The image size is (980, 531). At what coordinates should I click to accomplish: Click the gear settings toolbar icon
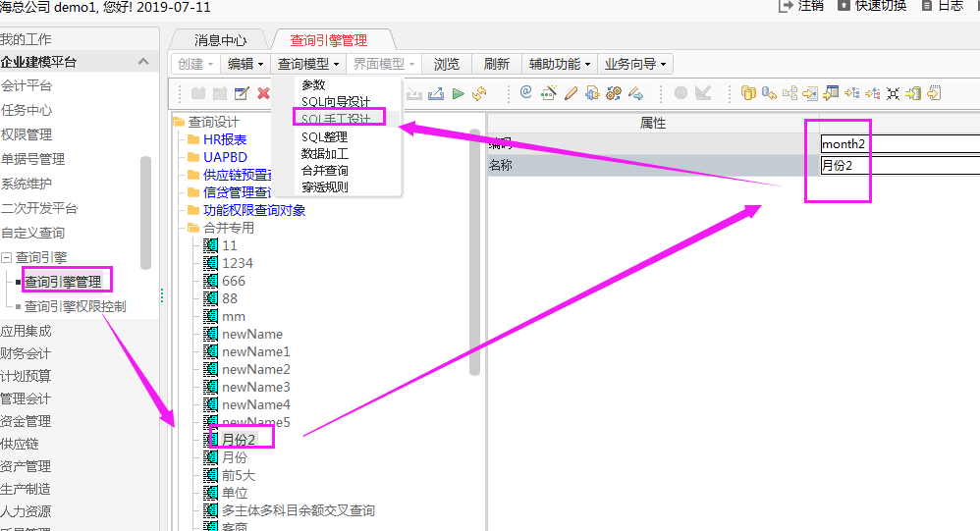click(614, 93)
